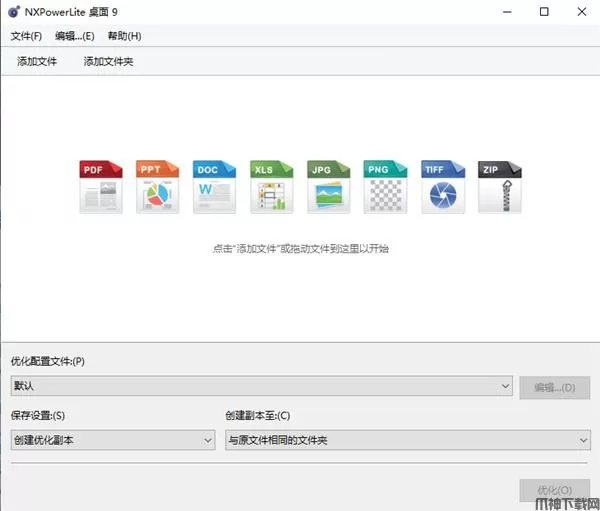Click 添加文件夹 in the toolbar
This screenshot has width=600, height=511.
108,61
